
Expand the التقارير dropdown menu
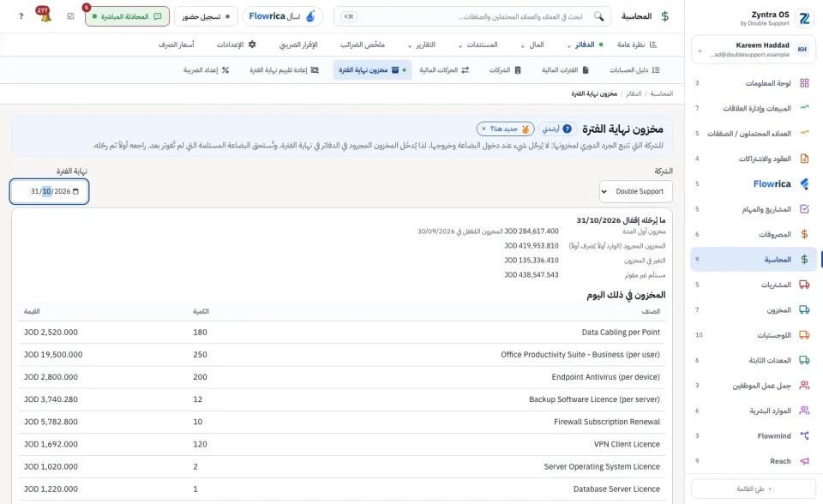422,45
